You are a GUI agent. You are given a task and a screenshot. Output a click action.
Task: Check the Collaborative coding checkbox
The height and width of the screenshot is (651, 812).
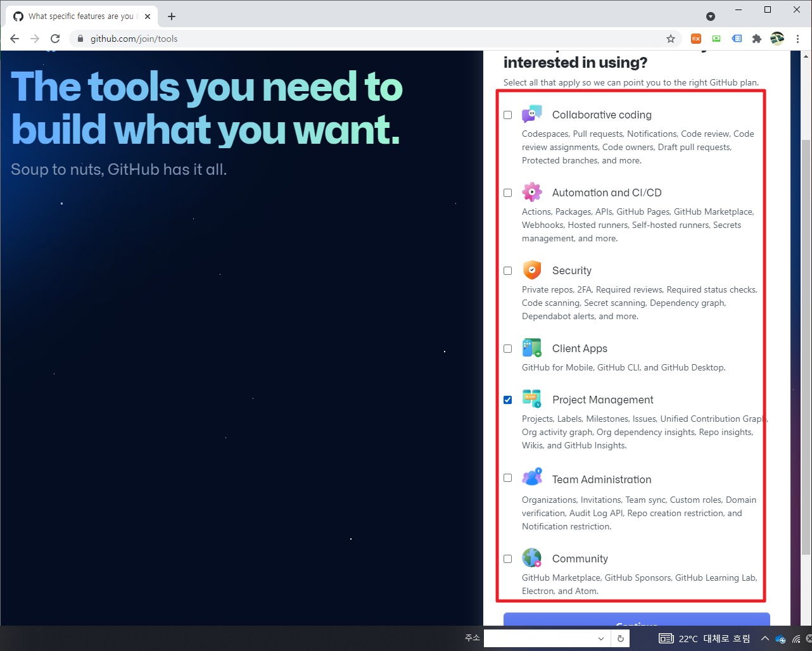[508, 115]
